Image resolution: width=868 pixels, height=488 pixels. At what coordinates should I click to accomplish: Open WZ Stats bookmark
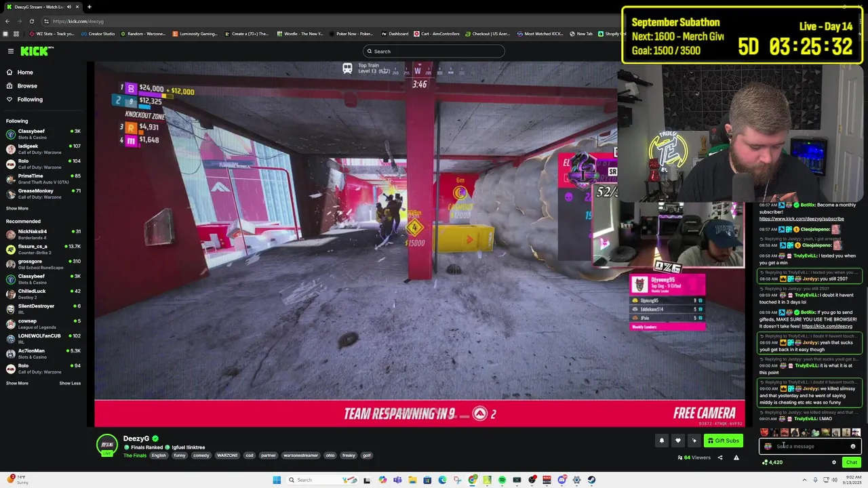(x=52, y=34)
